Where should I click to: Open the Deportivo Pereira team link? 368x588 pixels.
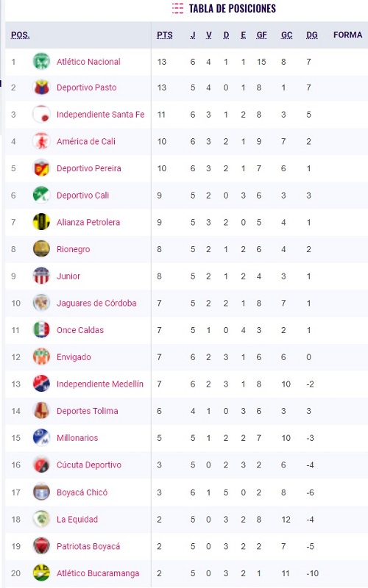click(88, 168)
